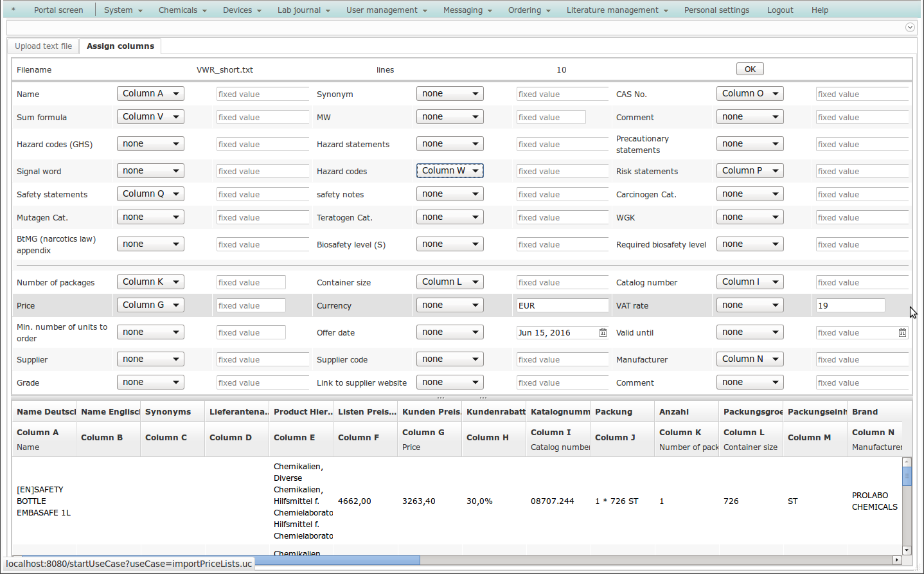The width and height of the screenshot is (924, 574).
Task: Click the Synonyms column header
Action: click(173, 411)
